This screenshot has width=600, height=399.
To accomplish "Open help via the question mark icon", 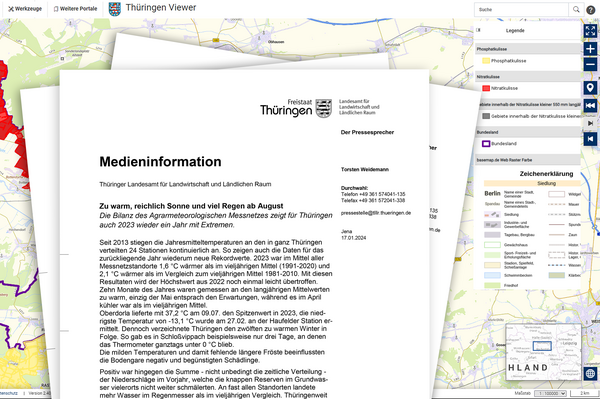I will pos(591,10).
